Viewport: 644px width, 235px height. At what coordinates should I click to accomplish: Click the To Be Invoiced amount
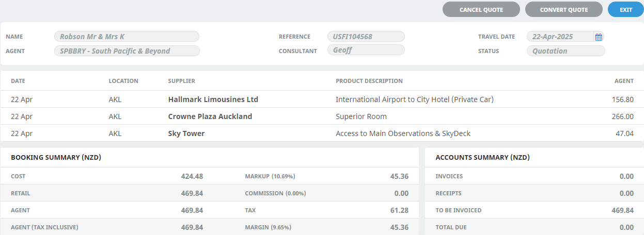coord(622,210)
